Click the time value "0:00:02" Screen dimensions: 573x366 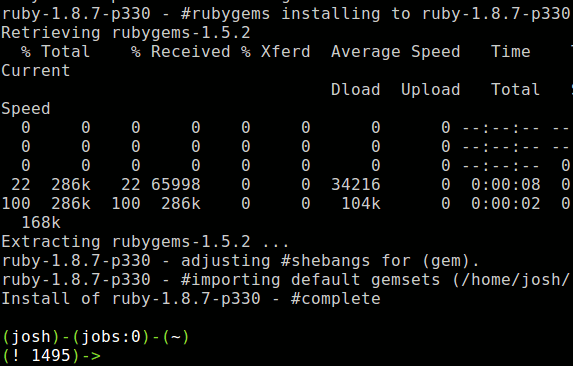505,203
